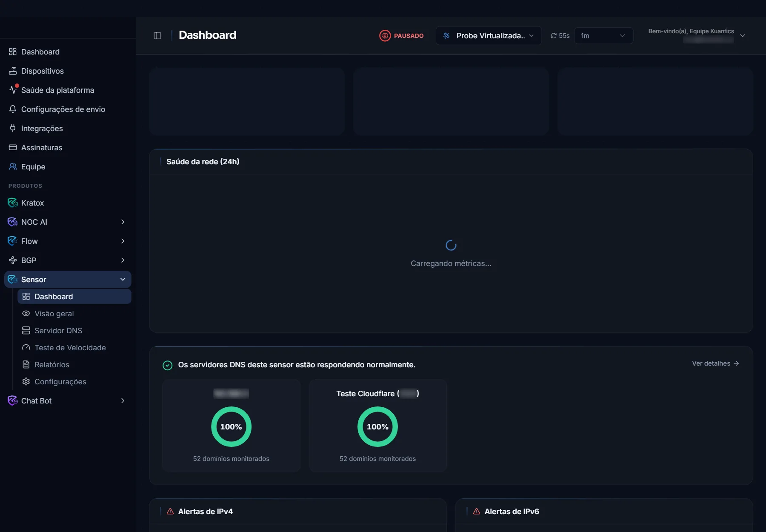
Task: Click the Flow product icon
Action: point(13,241)
